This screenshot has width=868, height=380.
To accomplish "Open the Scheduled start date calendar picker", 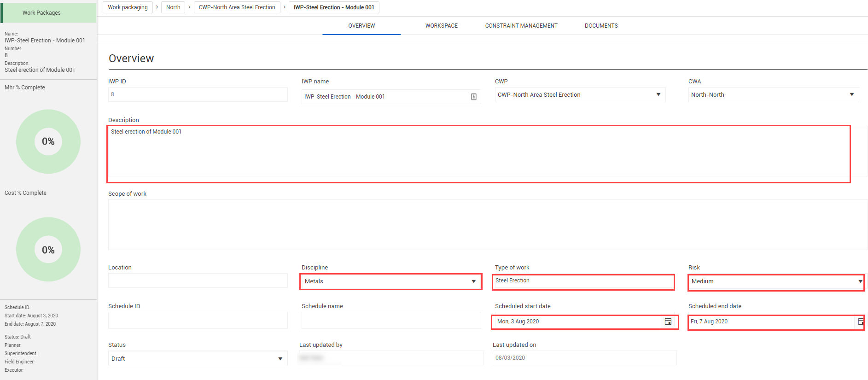I will tap(668, 322).
